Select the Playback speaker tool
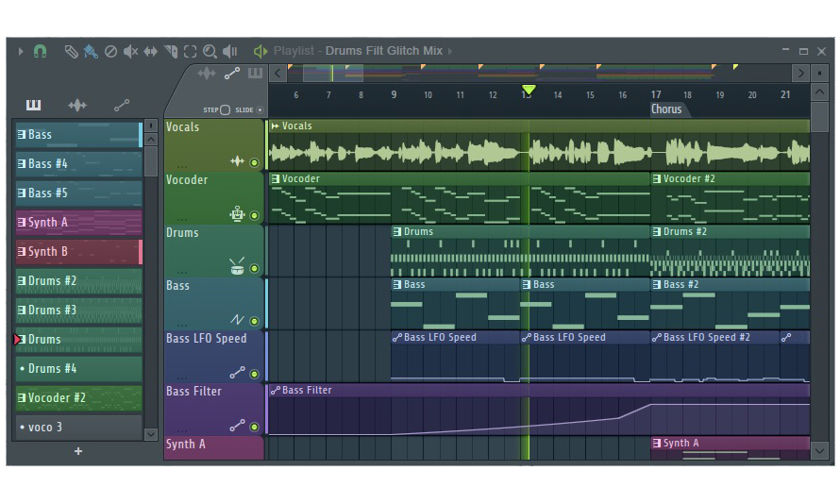840x504 pixels. pos(230,51)
